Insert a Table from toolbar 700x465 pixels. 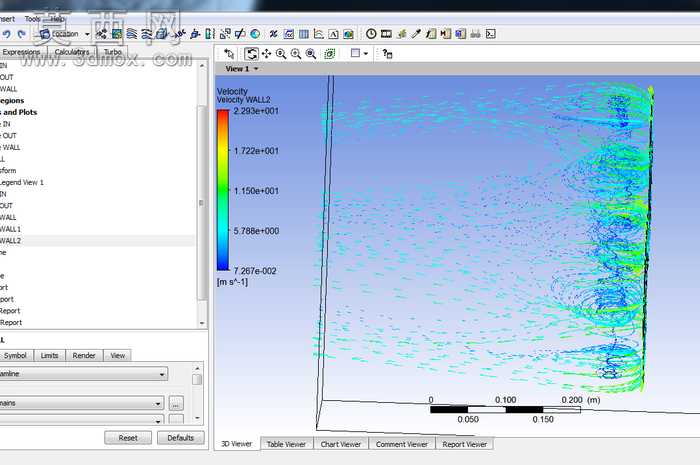[x=304, y=34]
